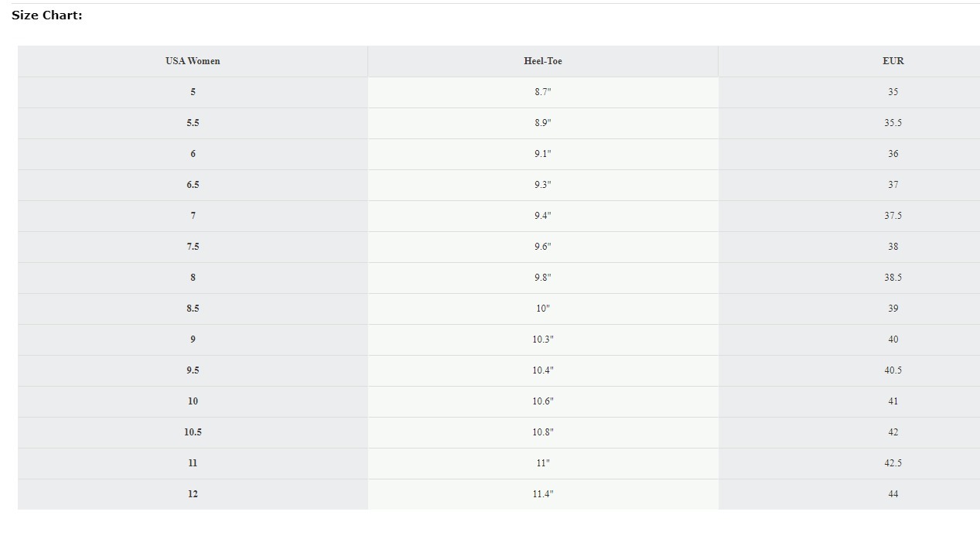The image size is (980, 539).
Task: Click USA Women size 11 cell
Action: tap(193, 463)
